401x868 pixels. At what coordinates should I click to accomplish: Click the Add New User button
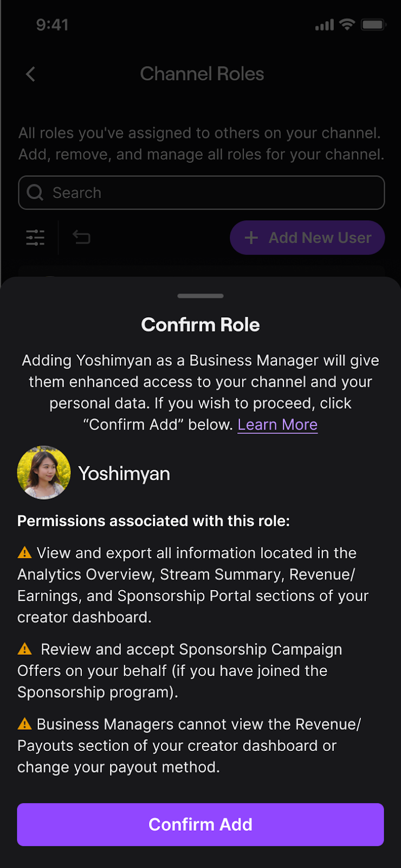click(307, 238)
